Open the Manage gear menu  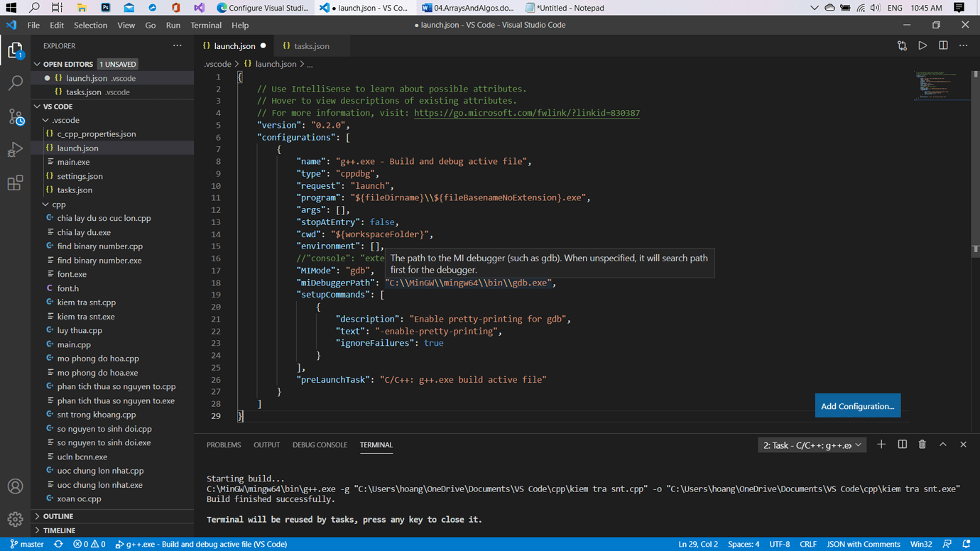(16, 520)
